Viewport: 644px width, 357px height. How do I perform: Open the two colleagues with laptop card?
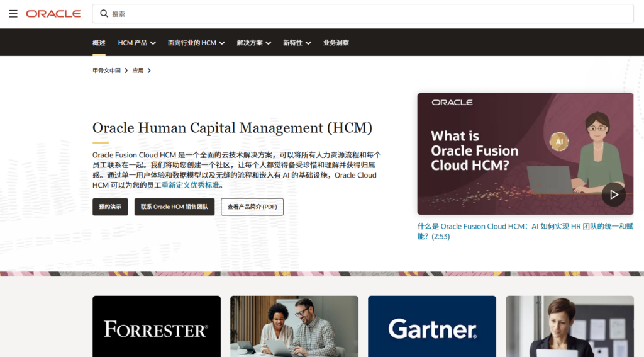(x=294, y=327)
